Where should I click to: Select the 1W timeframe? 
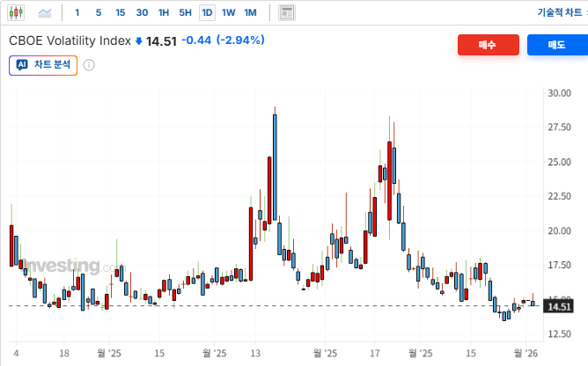[x=228, y=12]
